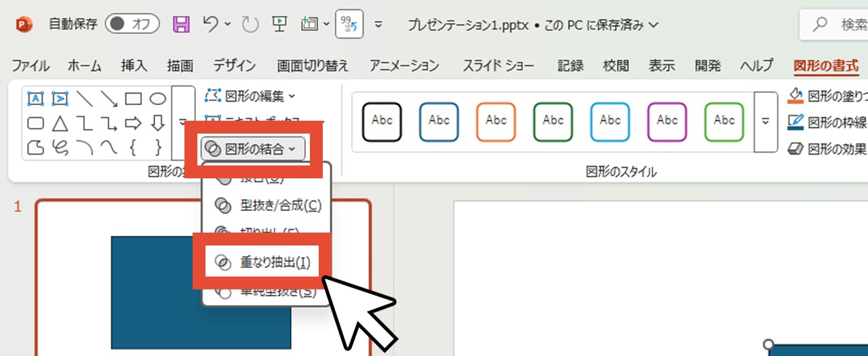
Task: Switch to the 表示 tab
Action: [x=662, y=66]
